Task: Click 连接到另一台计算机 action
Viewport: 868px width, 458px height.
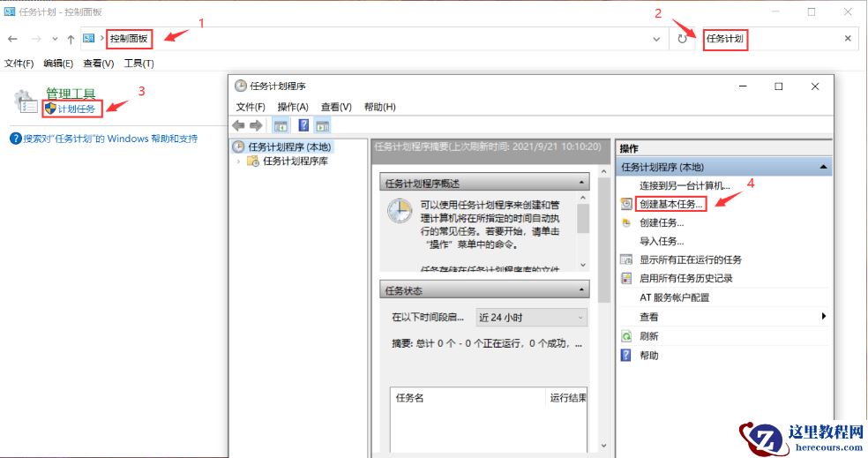Action: coord(685,185)
